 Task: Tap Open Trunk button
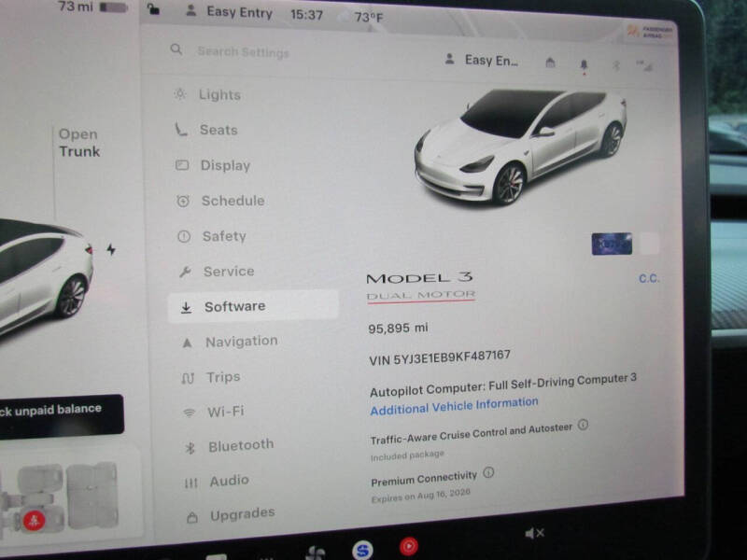click(x=79, y=143)
